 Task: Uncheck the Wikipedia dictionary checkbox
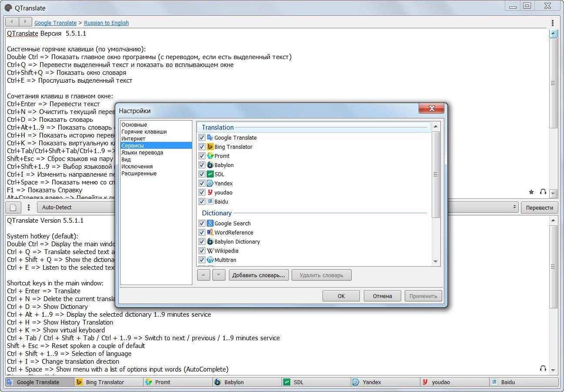[x=201, y=251]
